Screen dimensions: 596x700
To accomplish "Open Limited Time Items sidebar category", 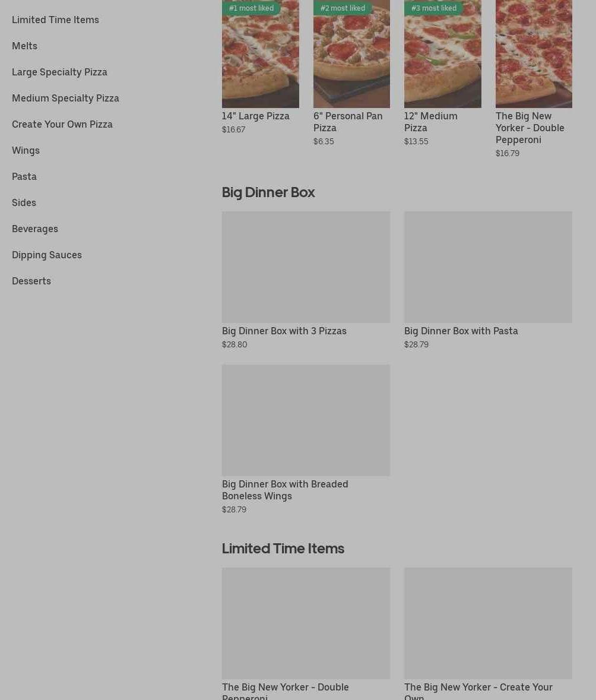I will [x=55, y=20].
